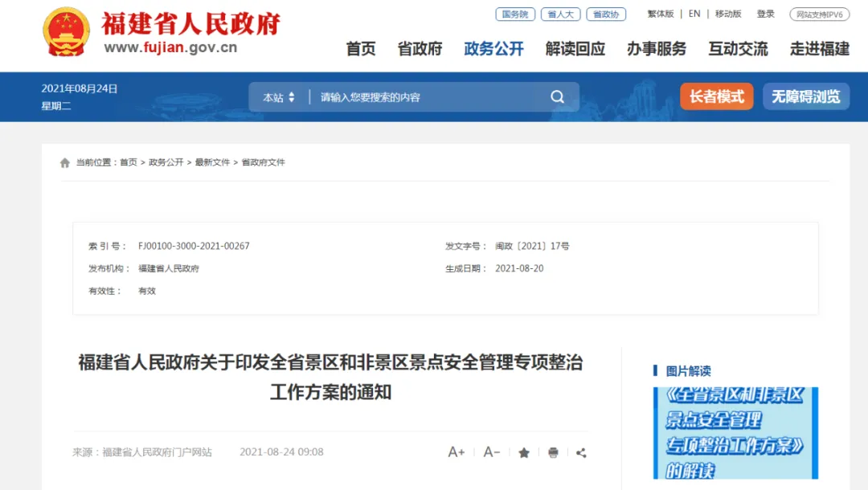Click the printer icon
The height and width of the screenshot is (490, 868).
click(553, 453)
